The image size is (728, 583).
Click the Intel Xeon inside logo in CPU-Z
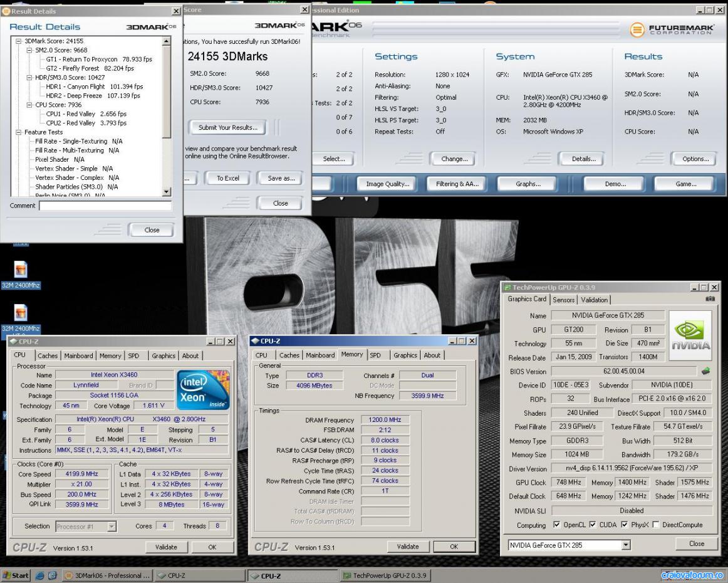[x=203, y=390]
